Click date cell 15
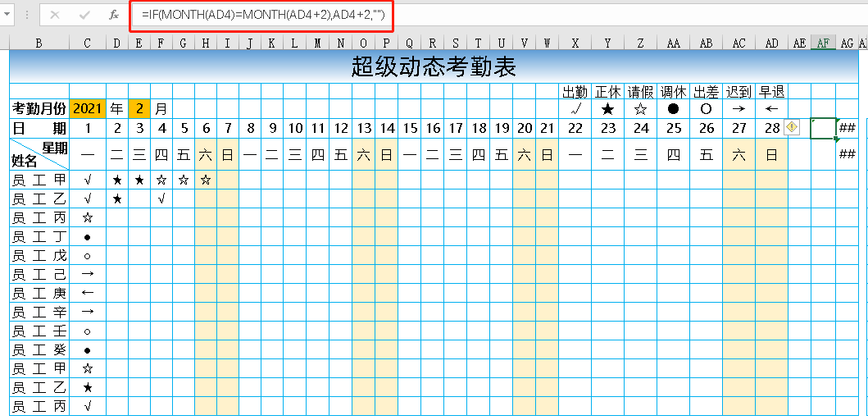This screenshot has width=868, height=420. pyautogui.click(x=410, y=129)
